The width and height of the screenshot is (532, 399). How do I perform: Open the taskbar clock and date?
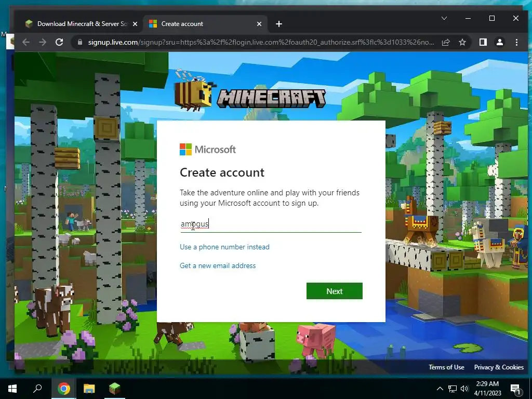[487, 389]
